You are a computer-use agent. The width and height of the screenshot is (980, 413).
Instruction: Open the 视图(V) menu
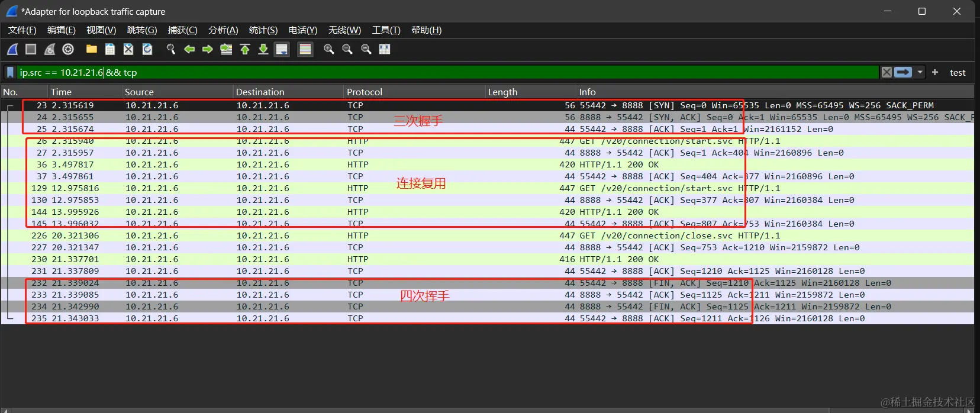click(101, 30)
